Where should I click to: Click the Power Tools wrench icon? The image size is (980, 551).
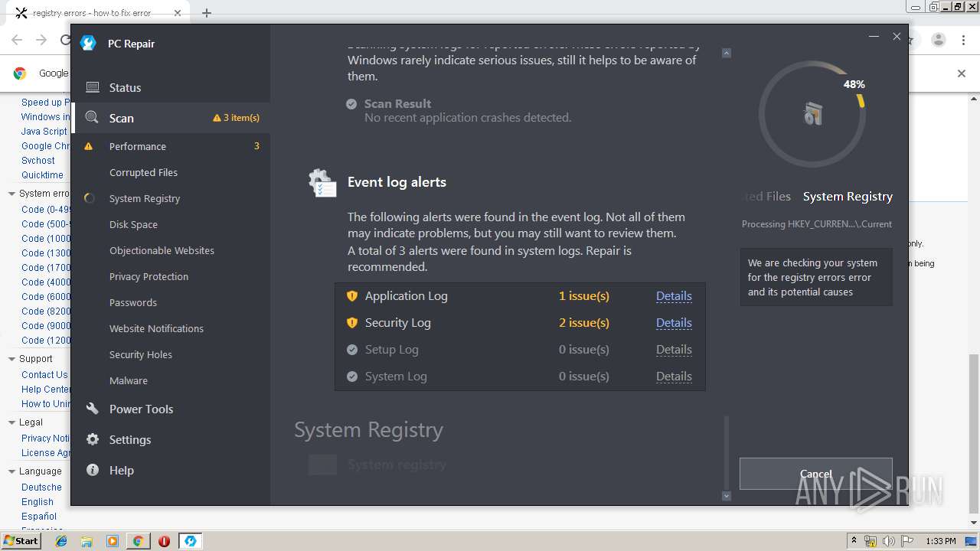click(93, 409)
